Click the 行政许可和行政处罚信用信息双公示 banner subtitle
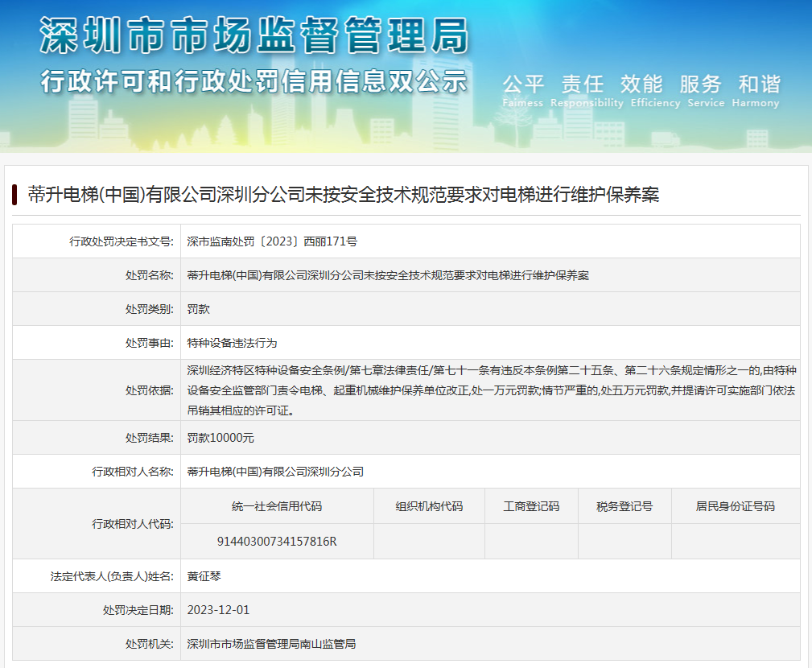Viewport: 812px width, 668px height. tap(253, 82)
